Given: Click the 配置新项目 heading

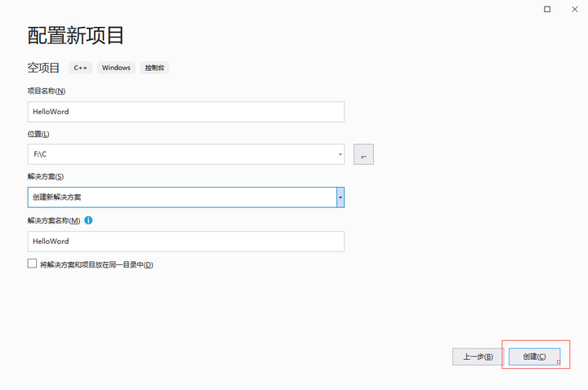Looking at the screenshot, I should (75, 36).
